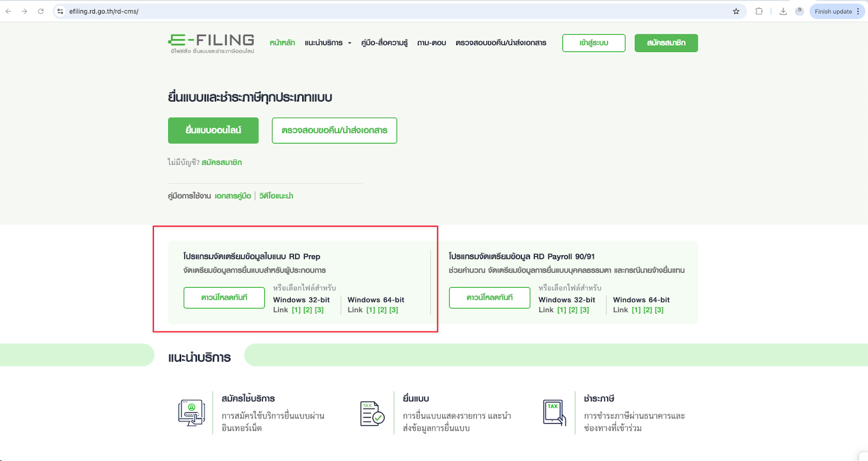This screenshot has width=868, height=461.
Task: Open ถาม-ตอบ menu item
Action: [x=431, y=43]
